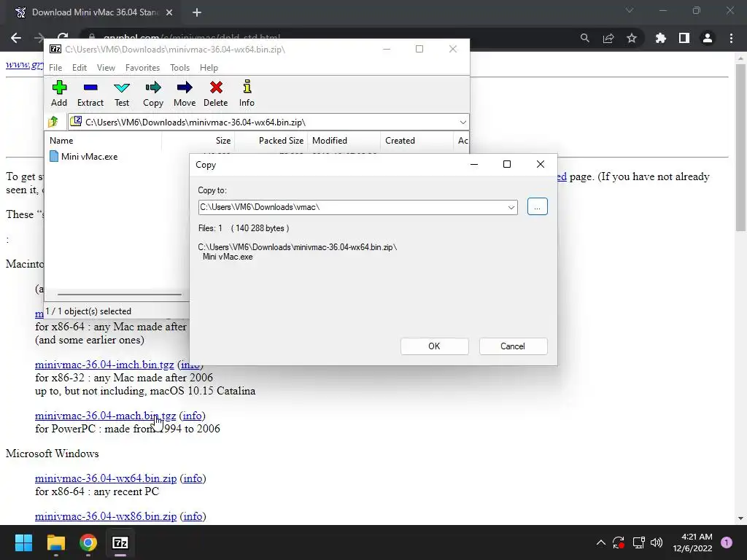Cancel the Copy dialog

point(513,346)
